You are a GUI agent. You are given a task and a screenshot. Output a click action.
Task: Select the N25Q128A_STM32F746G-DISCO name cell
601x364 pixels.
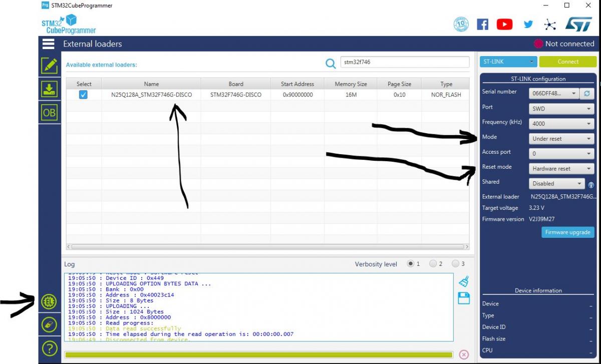point(151,95)
